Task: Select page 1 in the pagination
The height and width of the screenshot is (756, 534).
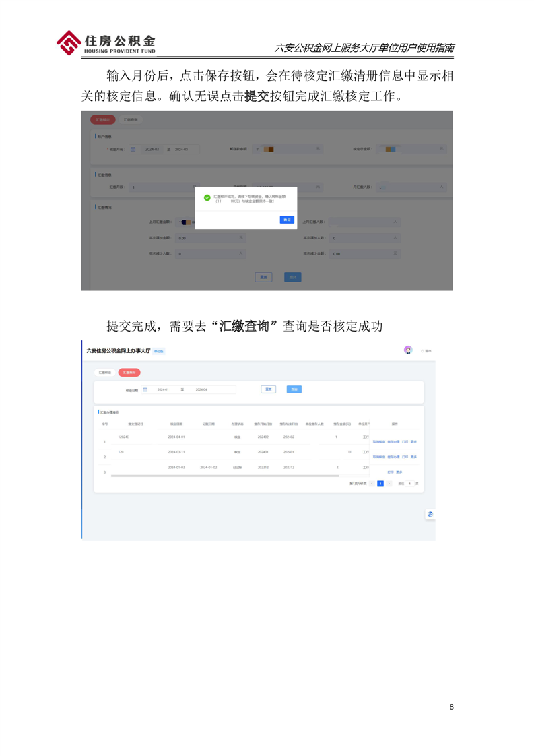Action: [380, 484]
